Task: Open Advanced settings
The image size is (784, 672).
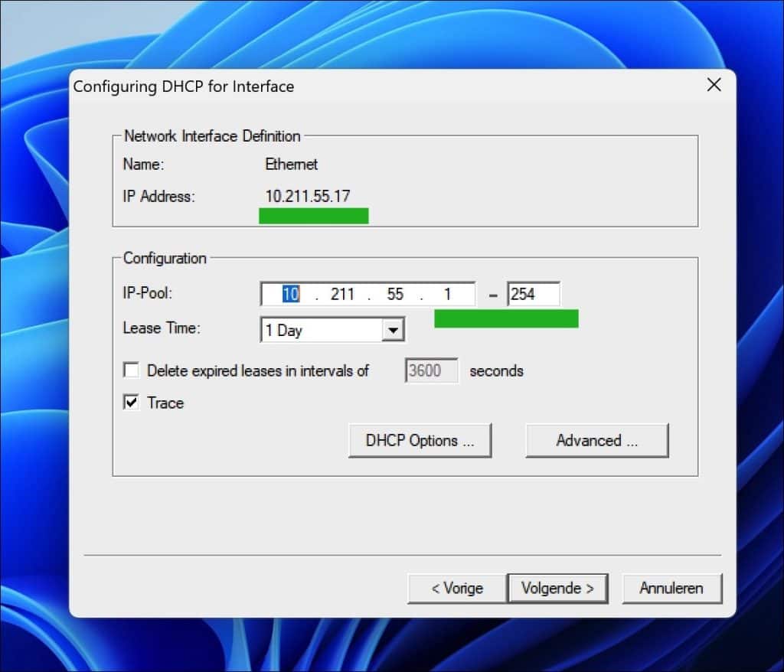Action: (x=597, y=441)
